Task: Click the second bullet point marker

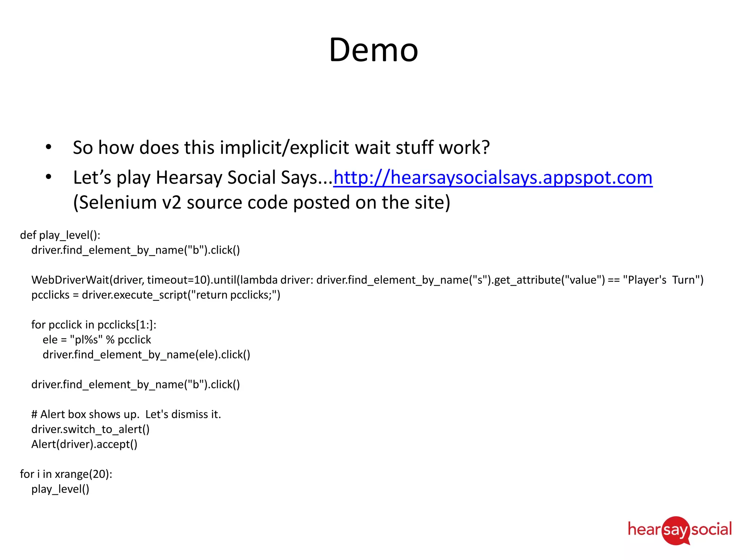Action: pos(49,177)
